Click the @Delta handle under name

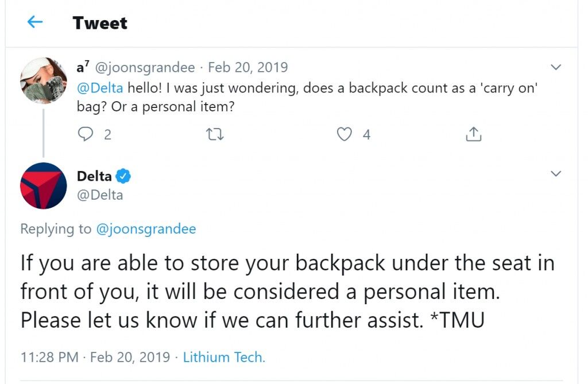[100, 195]
